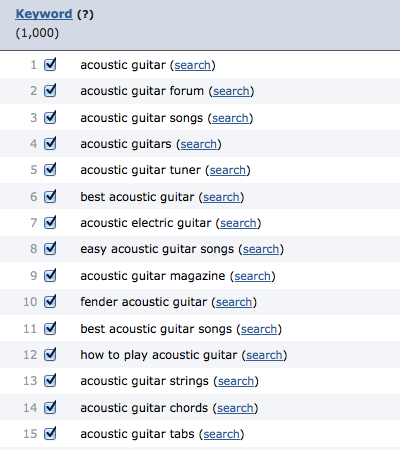Uncheck best acoustic guitar row checkbox
400x450 pixels.
50,197
